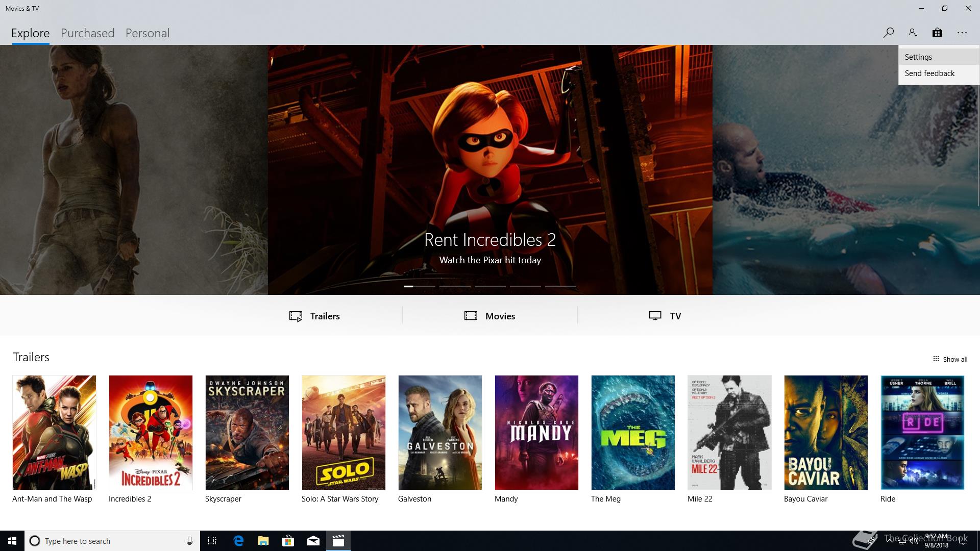Open Ride trailer poster
Viewport: 980px width, 551px height.
tap(922, 433)
